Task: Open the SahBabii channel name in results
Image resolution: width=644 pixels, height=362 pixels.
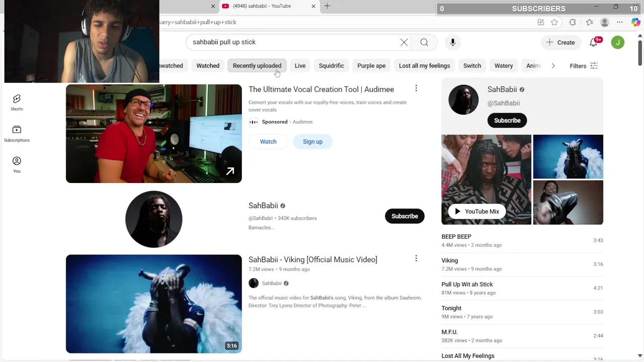Action: (263, 206)
